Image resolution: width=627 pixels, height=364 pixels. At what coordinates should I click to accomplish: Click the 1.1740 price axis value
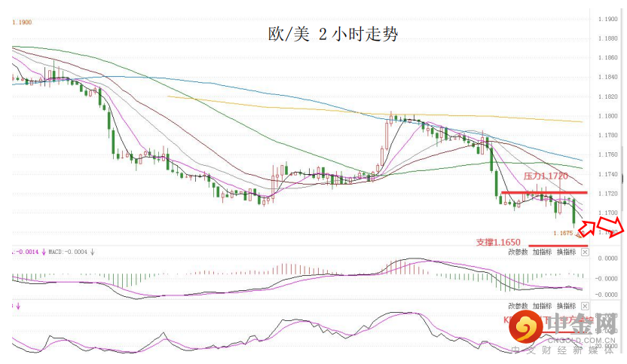[x=608, y=174]
